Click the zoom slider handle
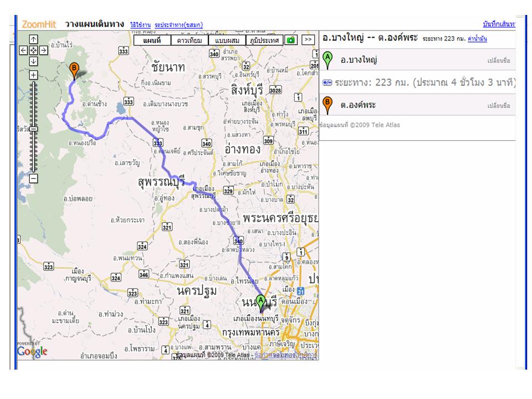 pyautogui.click(x=33, y=128)
